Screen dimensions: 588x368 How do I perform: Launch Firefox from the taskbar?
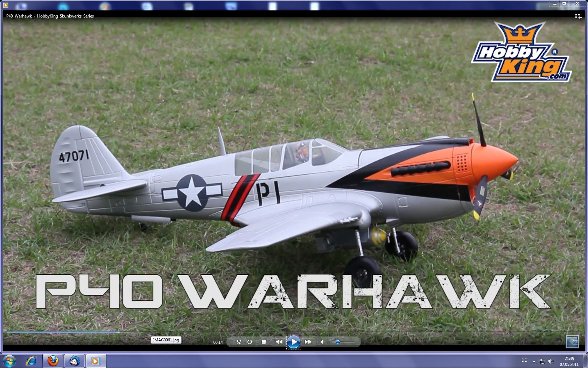click(52, 361)
